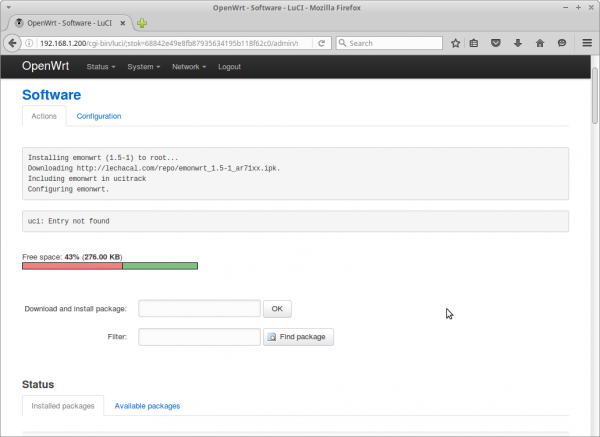Click the 'uci: Entry not found' message

(x=68, y=221)
